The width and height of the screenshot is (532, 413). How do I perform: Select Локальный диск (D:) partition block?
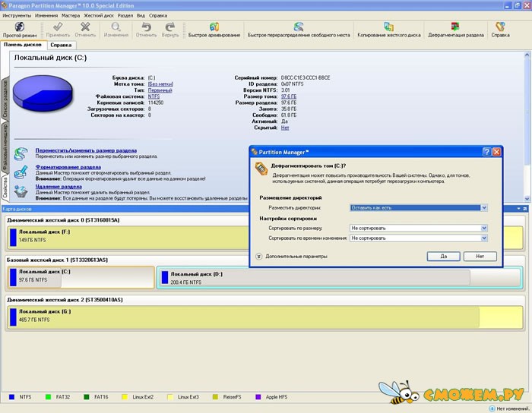339,278
